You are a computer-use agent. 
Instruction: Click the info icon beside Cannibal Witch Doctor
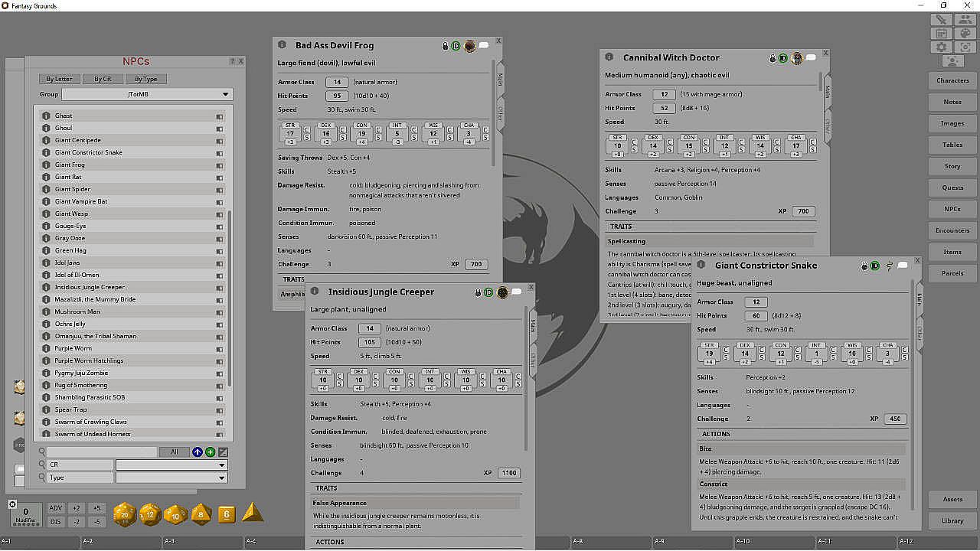tap(609, 57)
